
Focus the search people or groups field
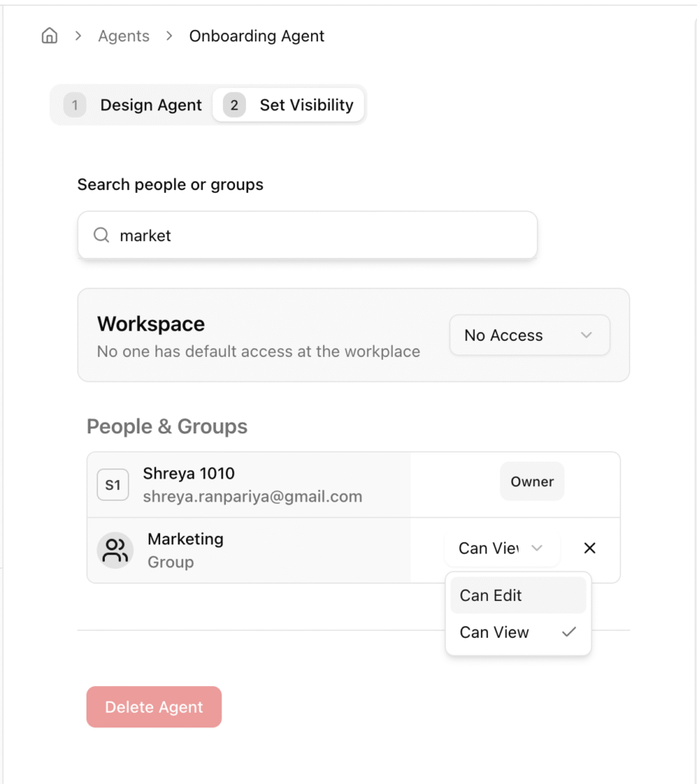pyautogui.click(x=308, y=235)
